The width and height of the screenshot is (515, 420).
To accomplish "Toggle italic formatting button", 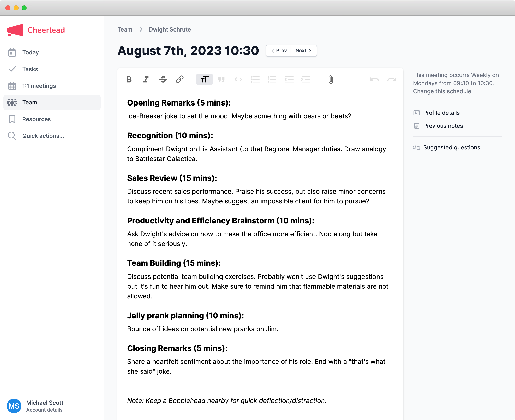I will [x=146, y=79].
